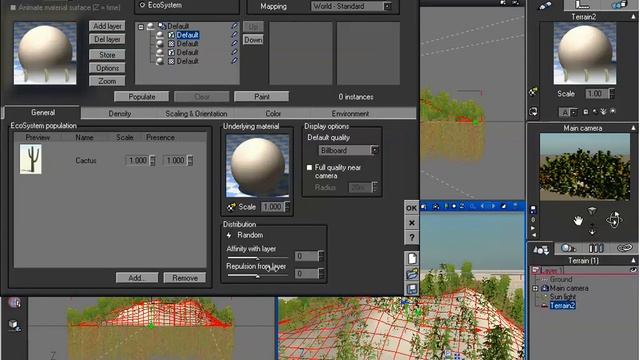Click pencil icon on the bottom Default layer
Image resolution: width=640 pixels, height=360 pixels.
coord(234,61)
